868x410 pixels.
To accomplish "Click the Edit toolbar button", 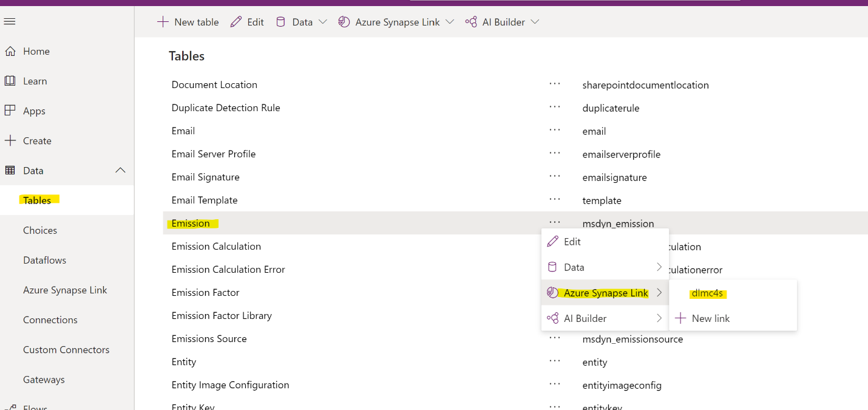I will (x=247, y=22).
